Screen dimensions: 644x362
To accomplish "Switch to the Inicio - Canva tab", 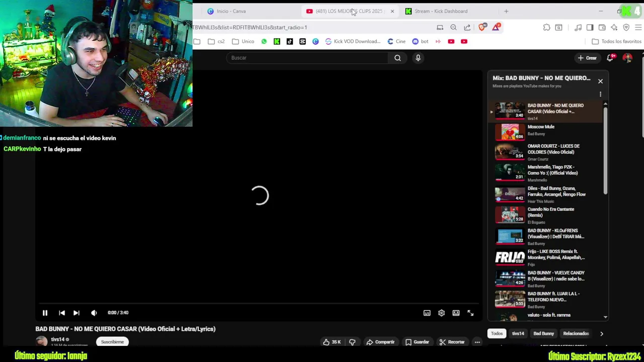I will [x=247, y=11].
